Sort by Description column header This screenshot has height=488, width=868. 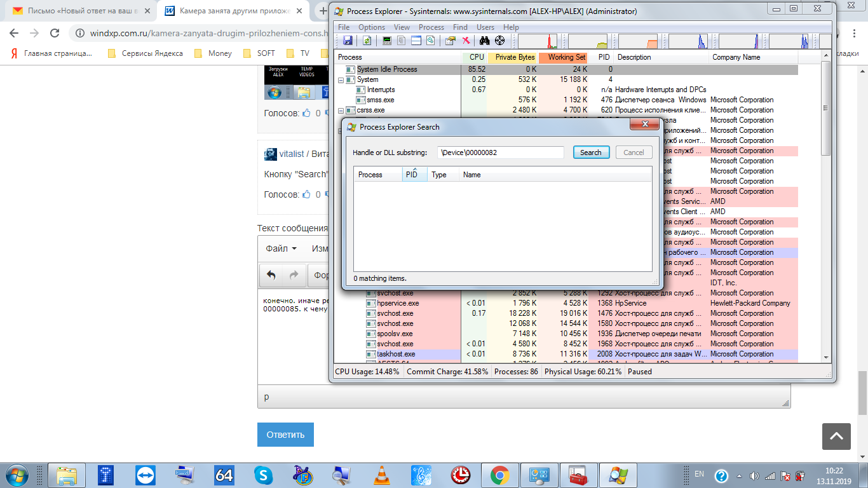(x=661, y=57)
